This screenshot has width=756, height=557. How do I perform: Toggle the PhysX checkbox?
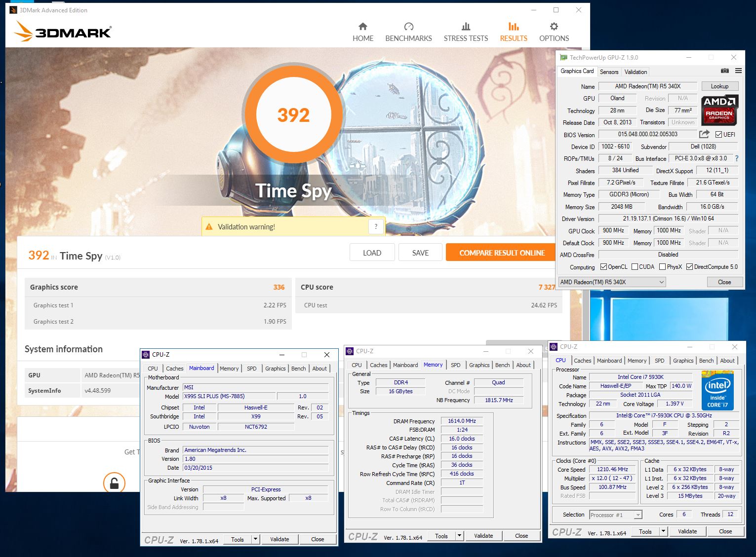click(662, 267)
